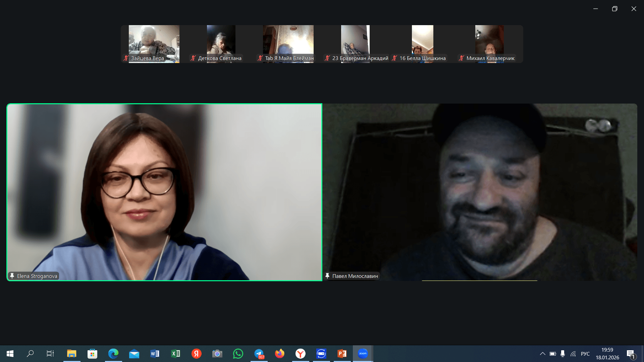Click muted mic icon for Михаил Кавалерчик
The width and height of the screenshot is (644, 362).
coord(461,58)
